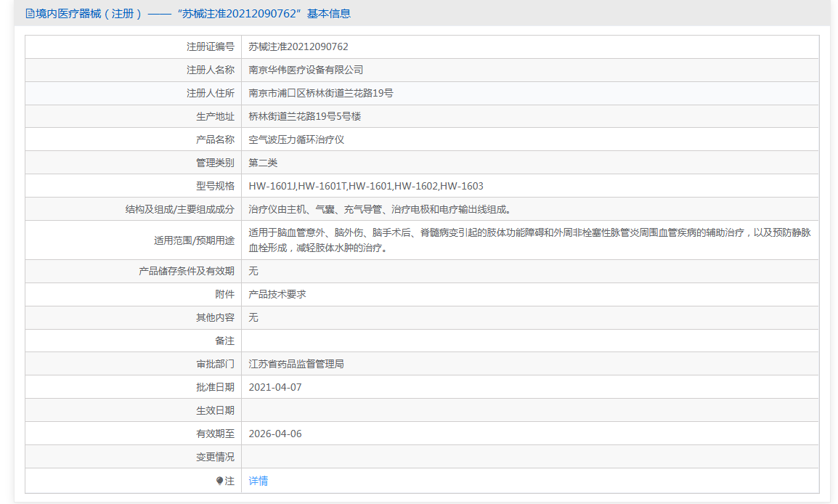Click the document icon before 境内医疗器械 title
838x504 pixels.
coord(30,14)
